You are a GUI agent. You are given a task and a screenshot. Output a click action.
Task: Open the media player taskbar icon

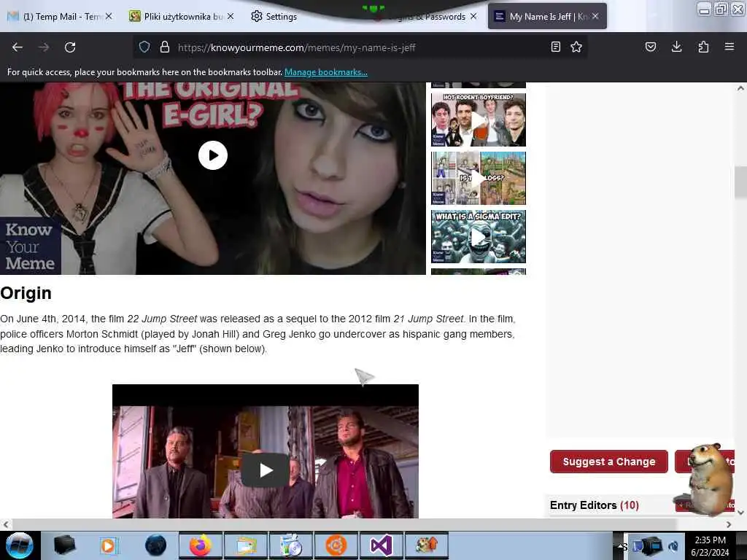pos(109,545)
